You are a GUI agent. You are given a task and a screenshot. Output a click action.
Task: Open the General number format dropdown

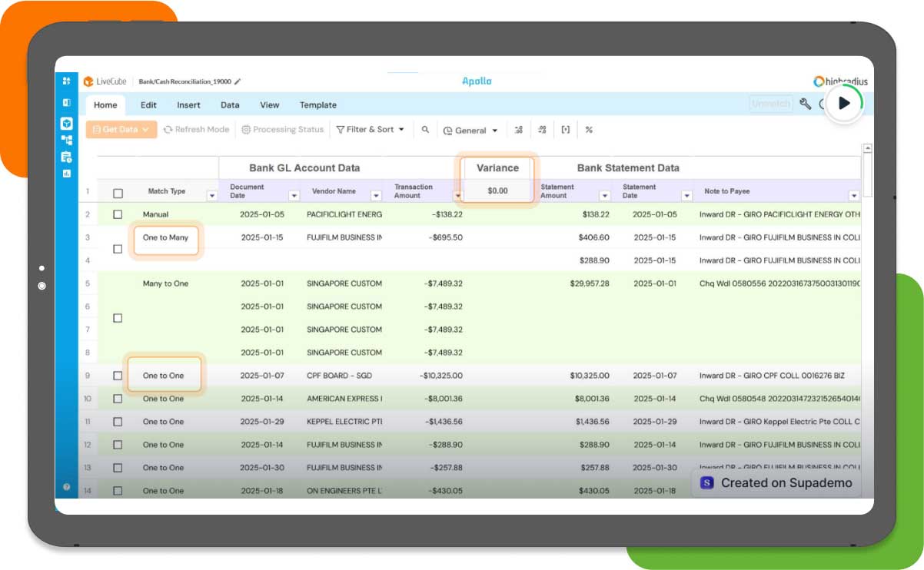pos(470,130)
